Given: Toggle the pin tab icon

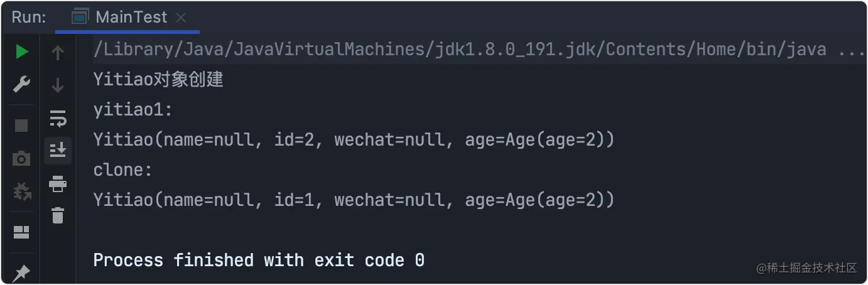Looking at the screenshot, I should tap(21, 272).
